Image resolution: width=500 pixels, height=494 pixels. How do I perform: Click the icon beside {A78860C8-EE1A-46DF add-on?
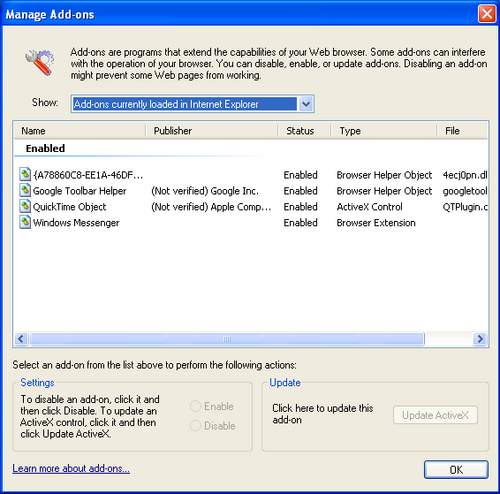[x=25, y=174]
